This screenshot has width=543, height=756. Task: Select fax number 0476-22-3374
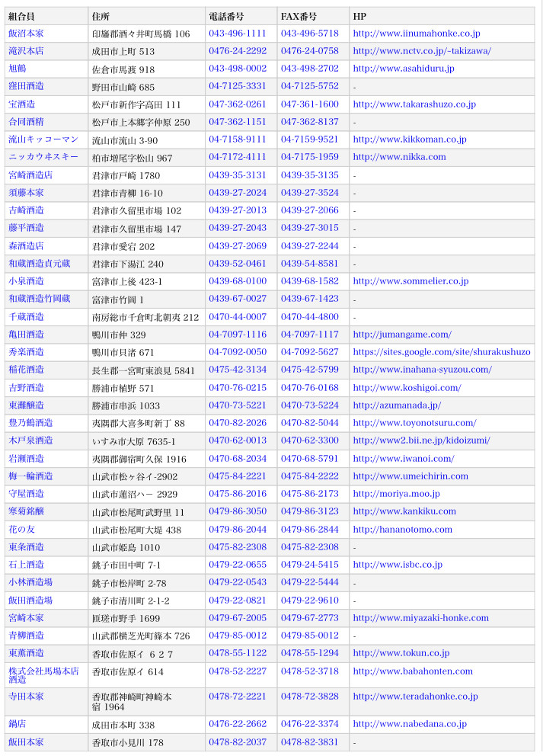coord(310,724)
